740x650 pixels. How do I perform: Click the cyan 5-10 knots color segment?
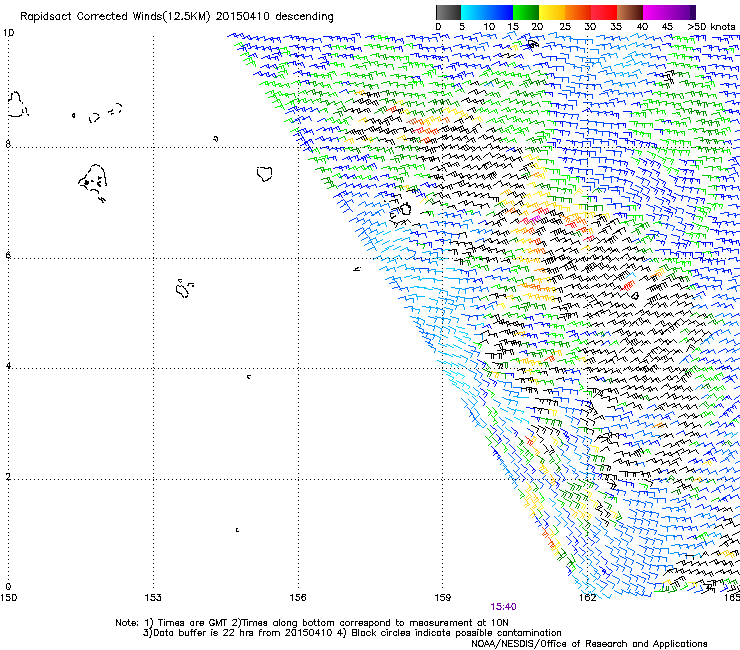(x=474, y=12)
